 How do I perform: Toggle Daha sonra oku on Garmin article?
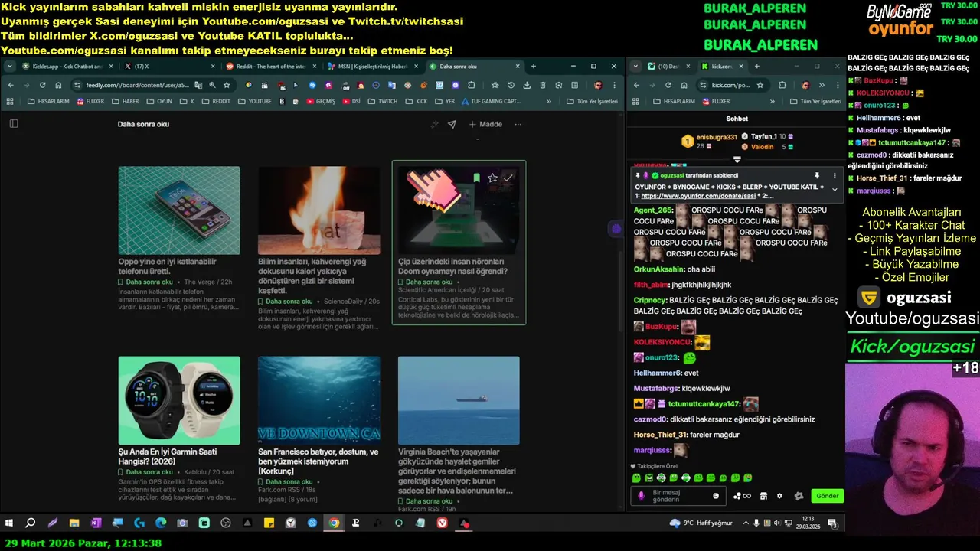pyautogui.click(x=145, y=472)
